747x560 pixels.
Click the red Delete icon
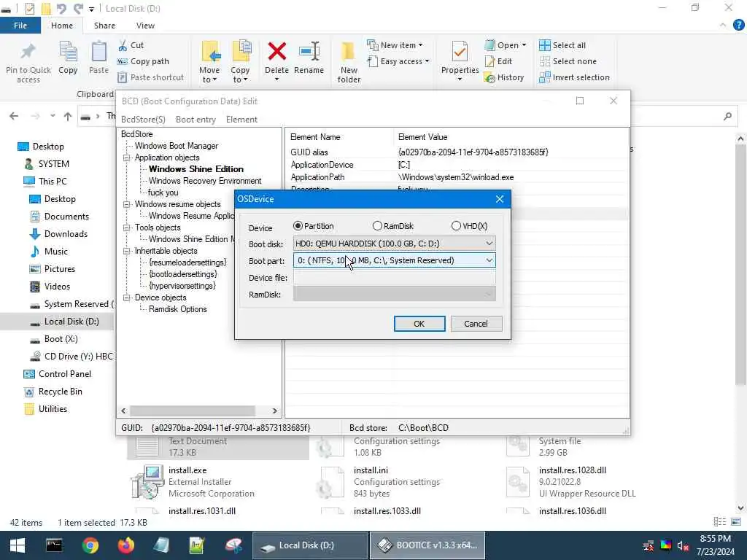point(276,52)
